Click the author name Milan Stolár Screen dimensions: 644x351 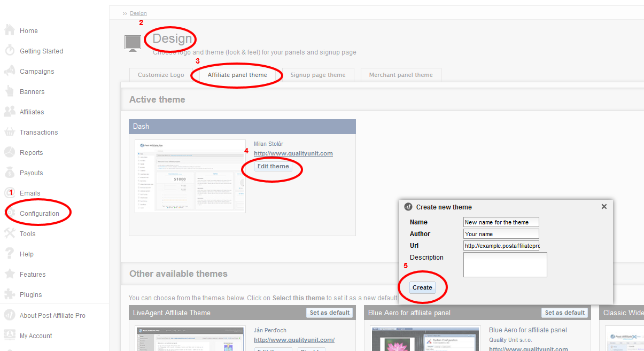tap(268, 144)
